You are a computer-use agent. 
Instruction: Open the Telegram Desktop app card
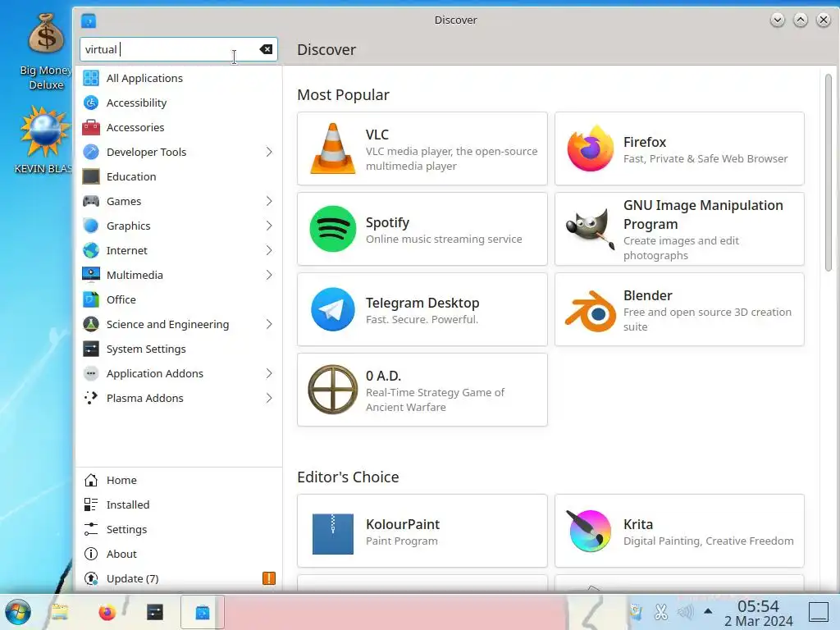pos(422,309)
